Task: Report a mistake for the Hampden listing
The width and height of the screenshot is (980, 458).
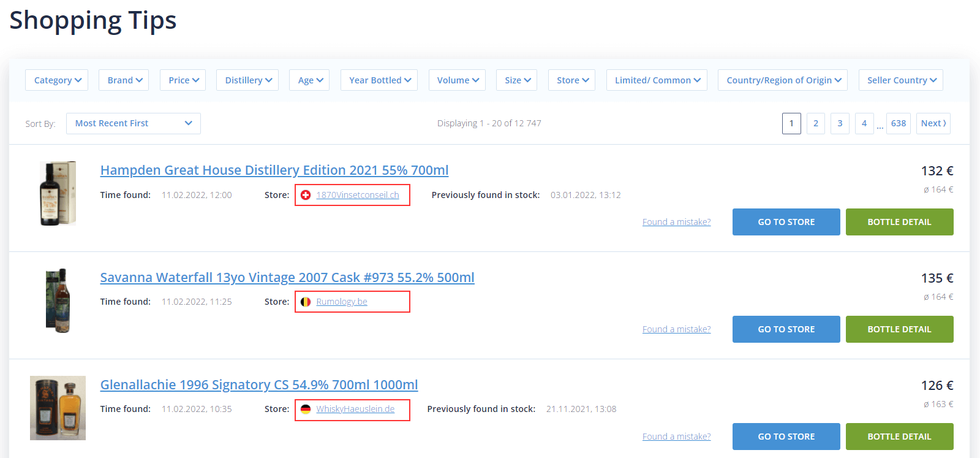Action: (x=677, y=222)
